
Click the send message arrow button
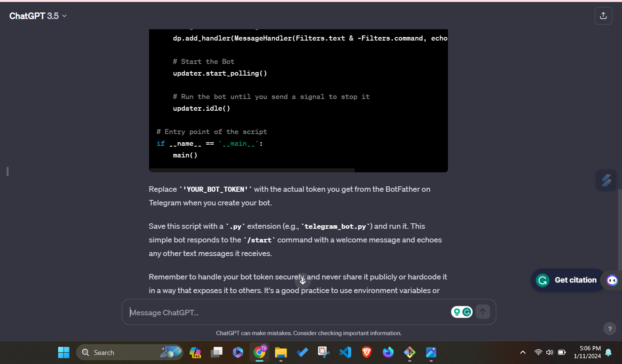pos(483,312)
